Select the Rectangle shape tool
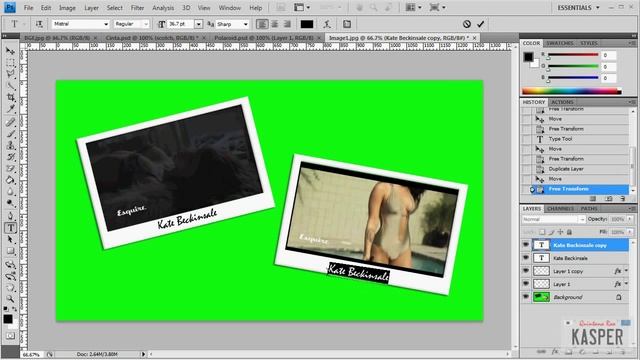 click(x=10, y=251)
